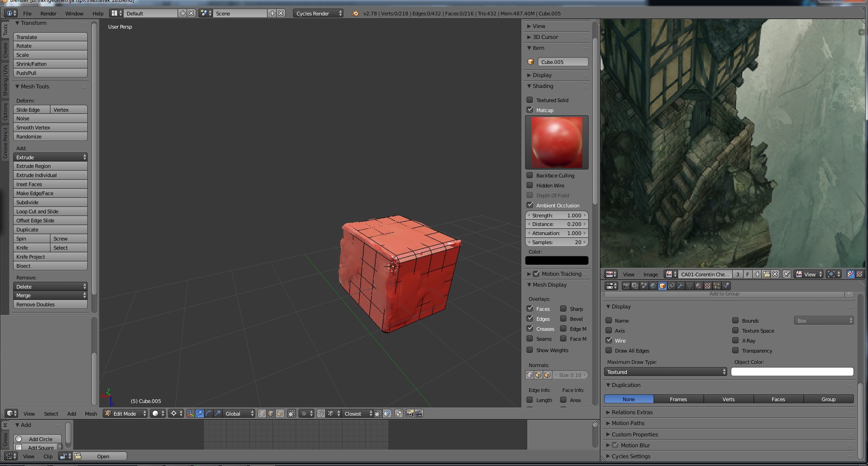868x466 pixels.
Task: Toggle the snap magnet icon
Action: 321,413
